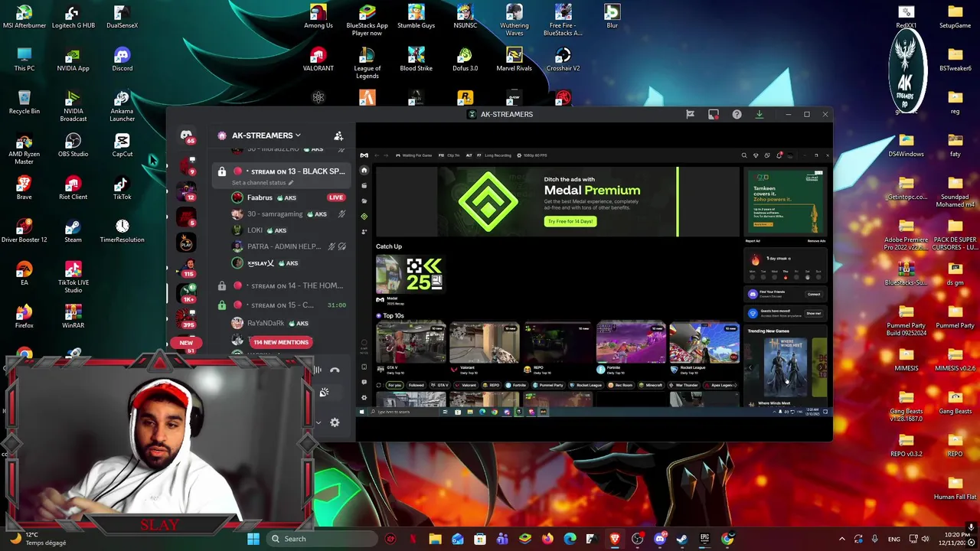Click the invite people icon beside AK-STREAMERS
The image size is (980, 551).
[338, 135]
